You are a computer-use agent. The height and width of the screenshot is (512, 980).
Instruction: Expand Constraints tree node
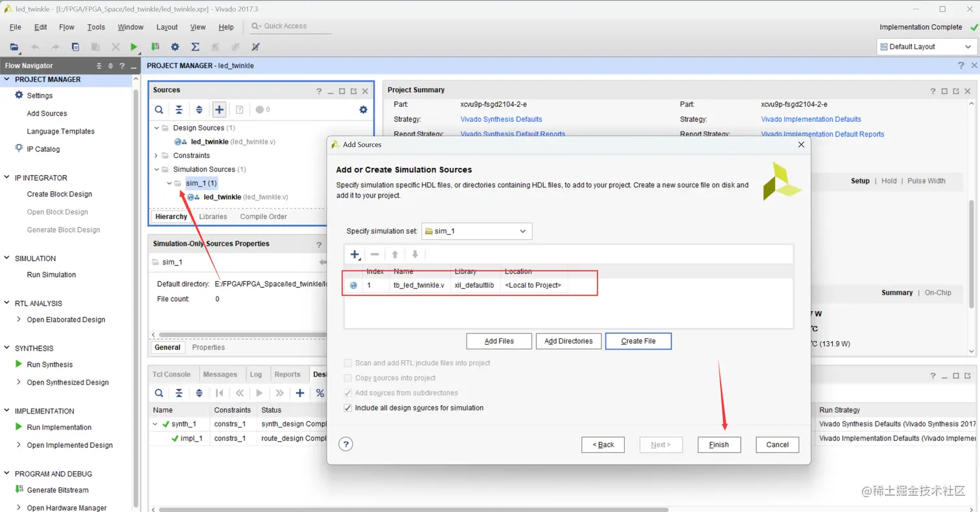tap(157, 156)
